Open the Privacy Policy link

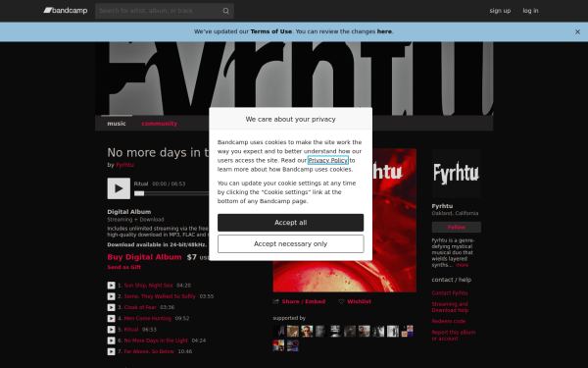(x=328, y=160)
